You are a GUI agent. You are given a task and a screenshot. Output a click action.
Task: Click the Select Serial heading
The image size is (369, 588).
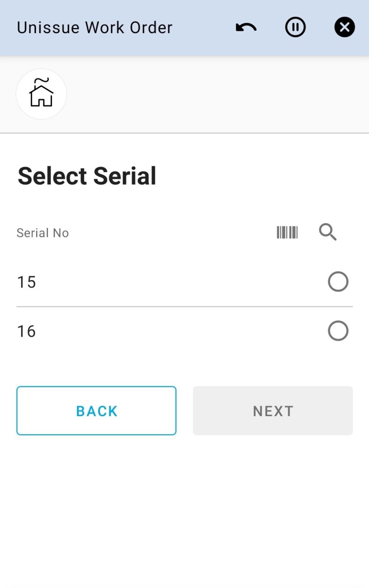87,176
